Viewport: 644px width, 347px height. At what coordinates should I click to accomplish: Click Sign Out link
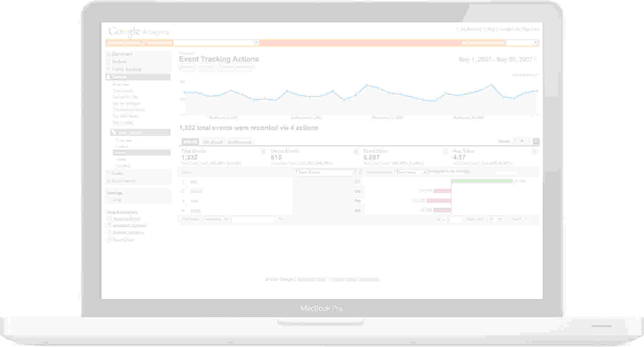tap(531, 29)
